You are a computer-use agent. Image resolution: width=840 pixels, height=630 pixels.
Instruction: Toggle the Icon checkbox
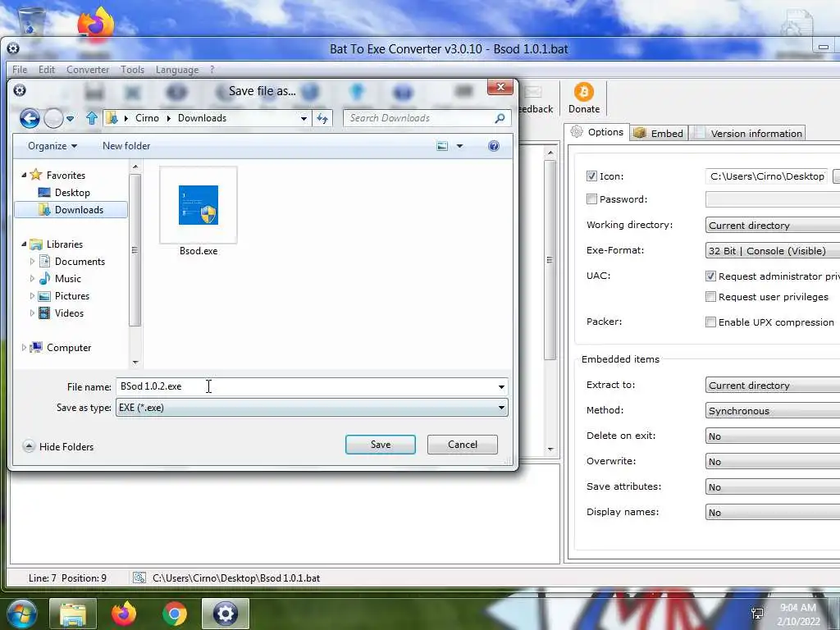click(591, 176)
